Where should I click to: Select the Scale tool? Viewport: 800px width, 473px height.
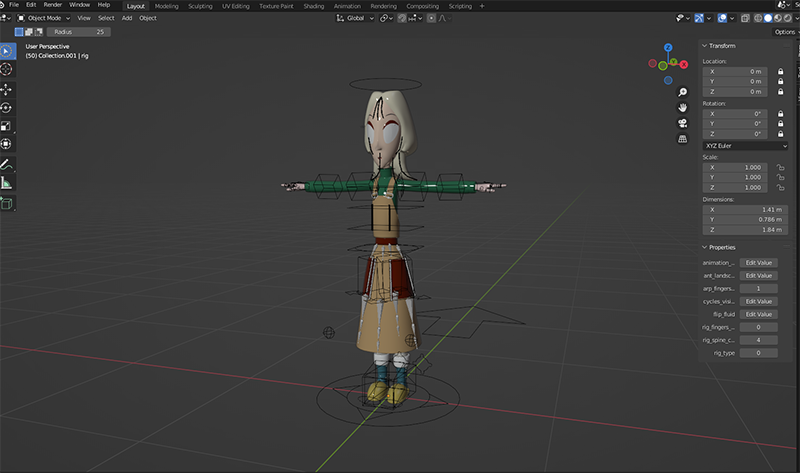[7, 126]
